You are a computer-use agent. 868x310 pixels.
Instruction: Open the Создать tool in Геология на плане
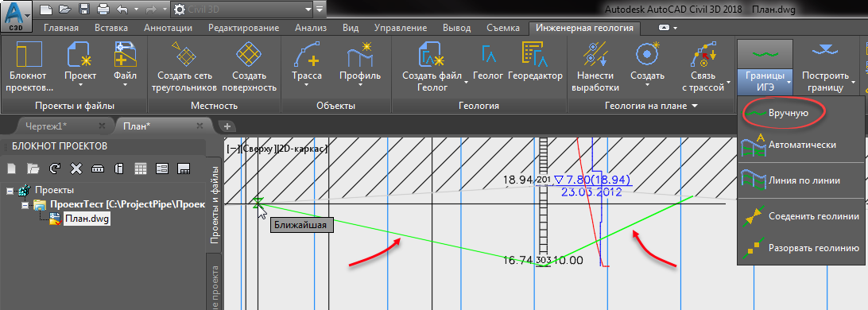pyautogui.click(x=647, y=64)
